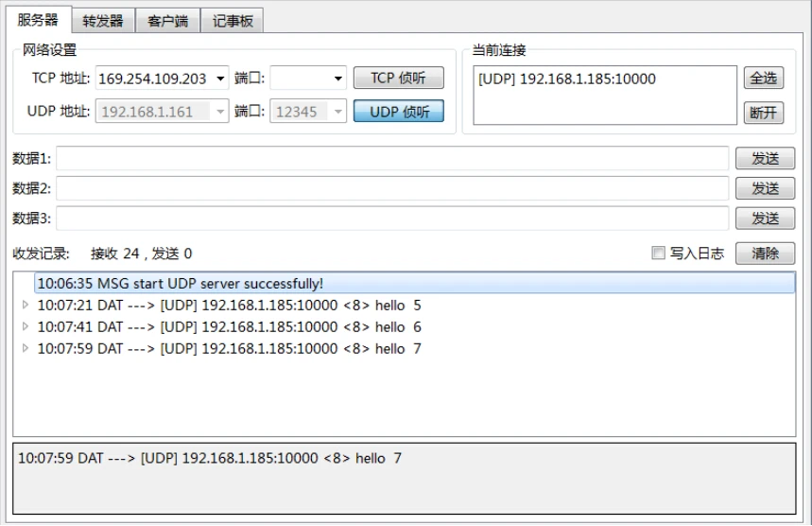Click the UDP 侦听 button
This screenshot has width=812, height=526.
coord(399,112)
